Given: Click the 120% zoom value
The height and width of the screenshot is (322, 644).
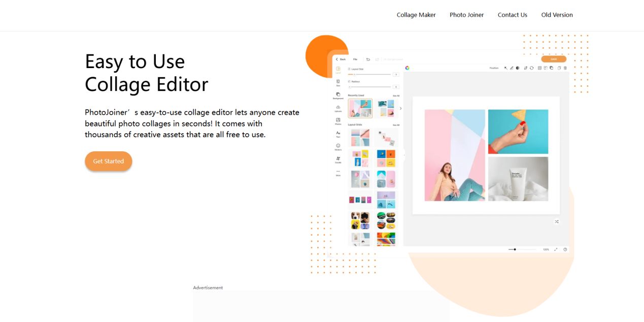Looking at the screenshot, I should pyautogui.click(x=546, y=249).
